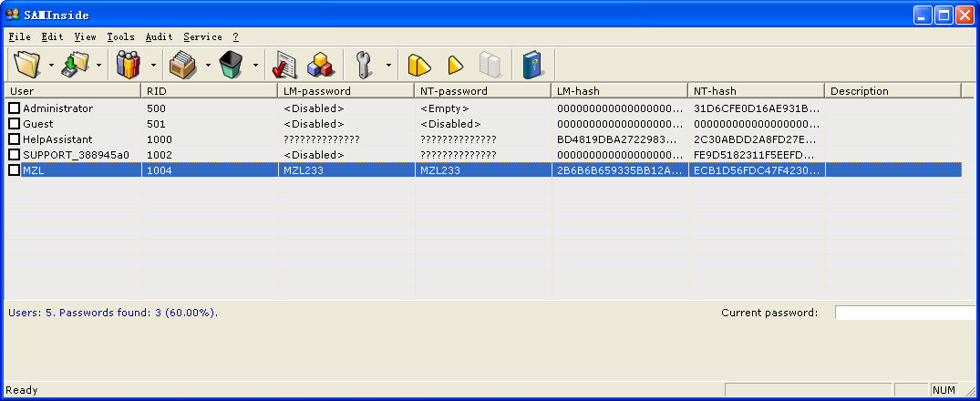This screenshot has width=980, height=401.
Task: Click the file box icon in toolbar
Action: (x=183, y=64)
